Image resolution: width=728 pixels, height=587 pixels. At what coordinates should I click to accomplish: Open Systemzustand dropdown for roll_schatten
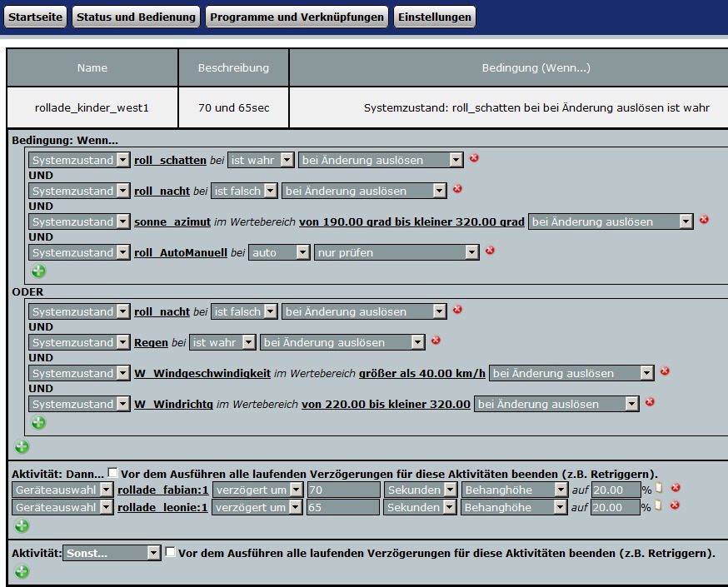[x=79, y=160]
